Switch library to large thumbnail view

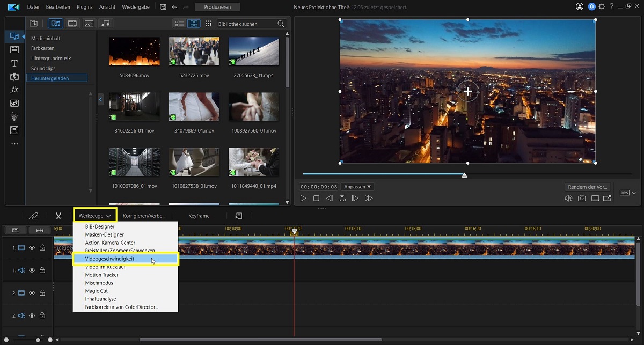tap(194, 24)
